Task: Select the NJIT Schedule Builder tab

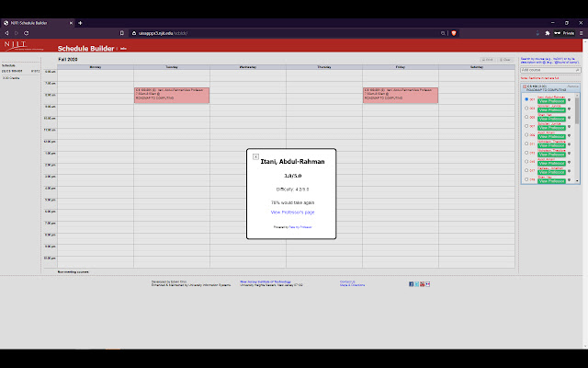Action: tap(38, 23)
